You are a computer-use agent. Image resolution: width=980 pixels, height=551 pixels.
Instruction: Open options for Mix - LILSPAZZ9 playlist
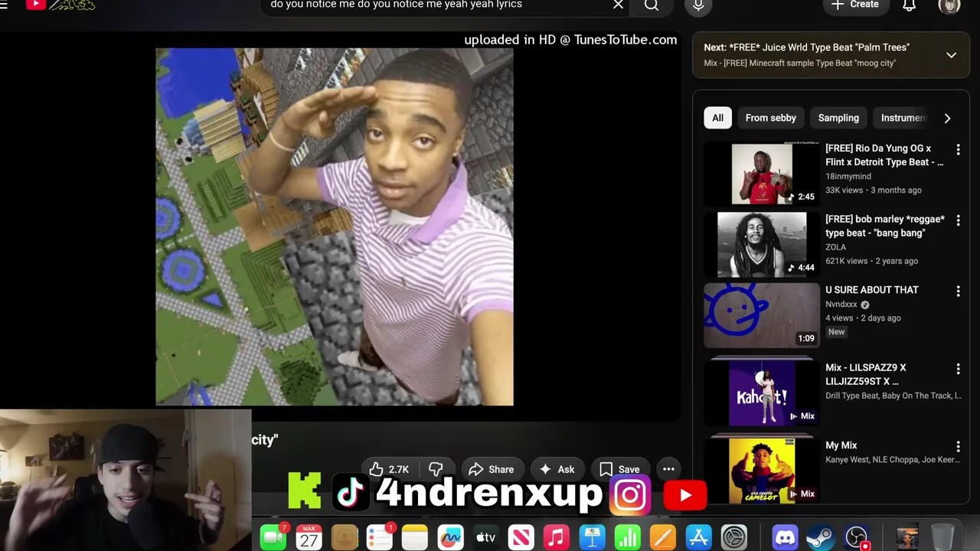pyautogui.click(x=958, y=369)
